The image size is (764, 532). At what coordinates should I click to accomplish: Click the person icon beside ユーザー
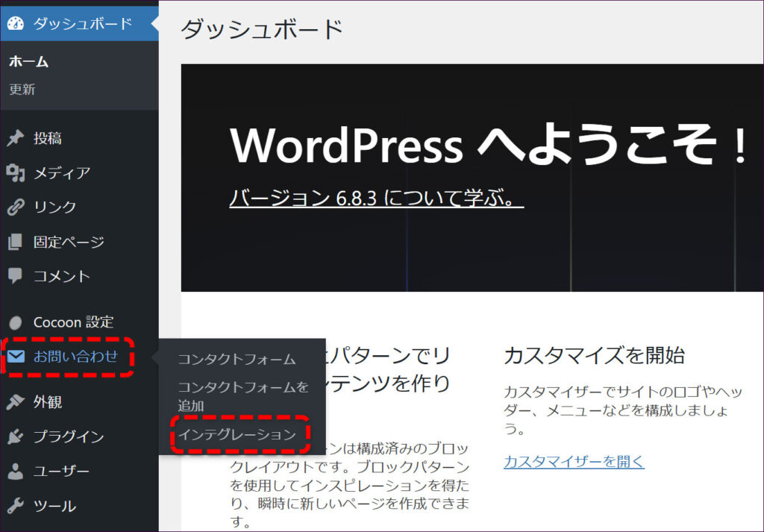point(16,472)
